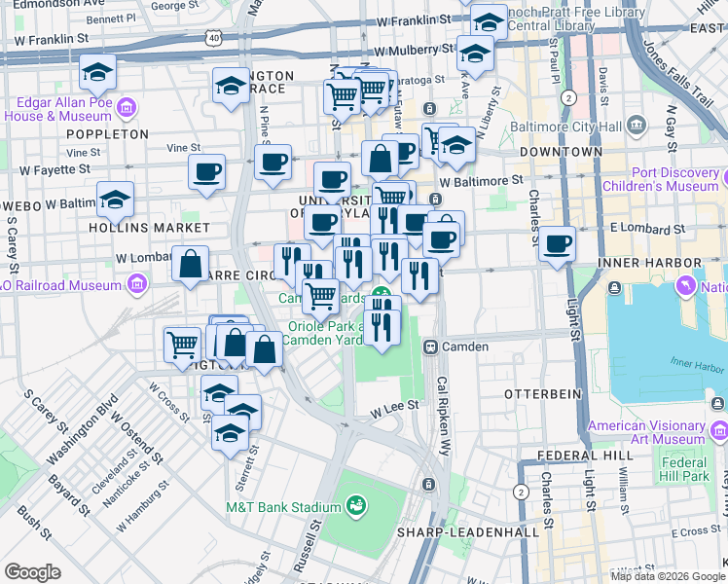Click the OTTERBEIN neighborhood label
Viewport: 728px width, 584px height.
coord(543,394)
